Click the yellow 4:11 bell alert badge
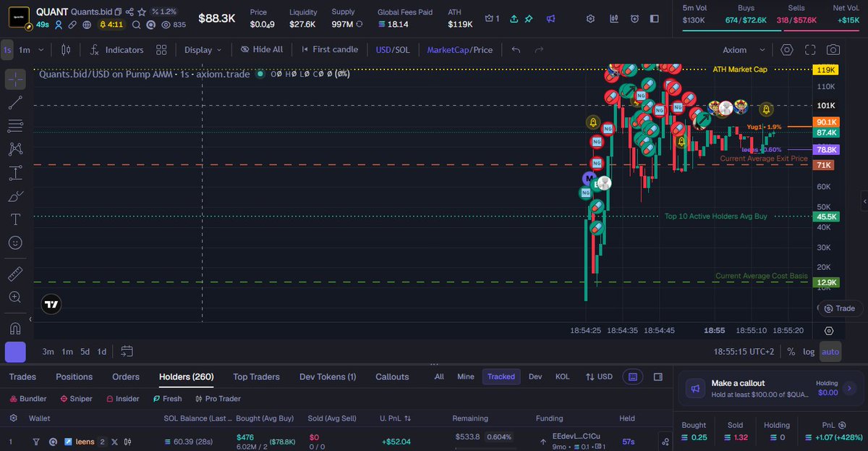The height and width of the screenshot is (451, 868). click(112, 25)
